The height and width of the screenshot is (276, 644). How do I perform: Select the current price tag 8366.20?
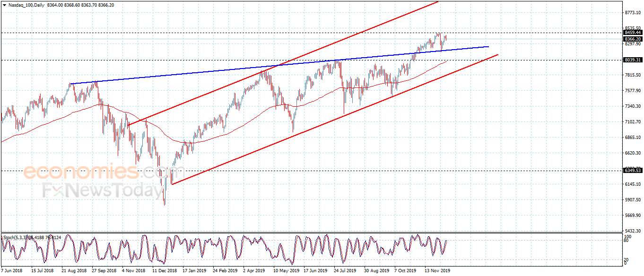pyautogui.click(x=633, y=39)
